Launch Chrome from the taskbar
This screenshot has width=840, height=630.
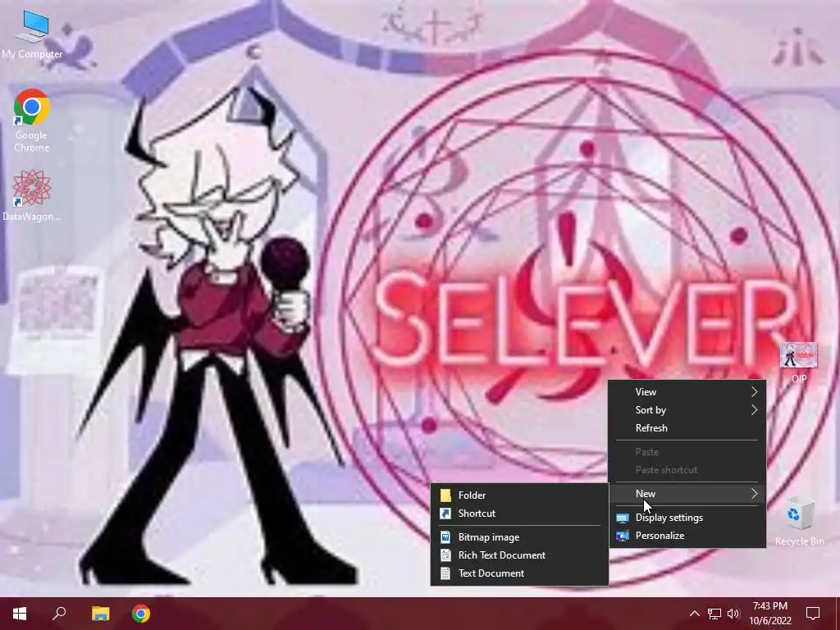pyautogui.click(x=141, y=614)
